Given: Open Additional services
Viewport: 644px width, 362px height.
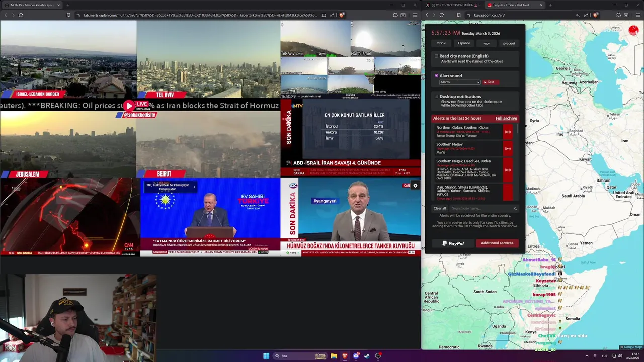Looking at the screenshot, I should (497, 243).
